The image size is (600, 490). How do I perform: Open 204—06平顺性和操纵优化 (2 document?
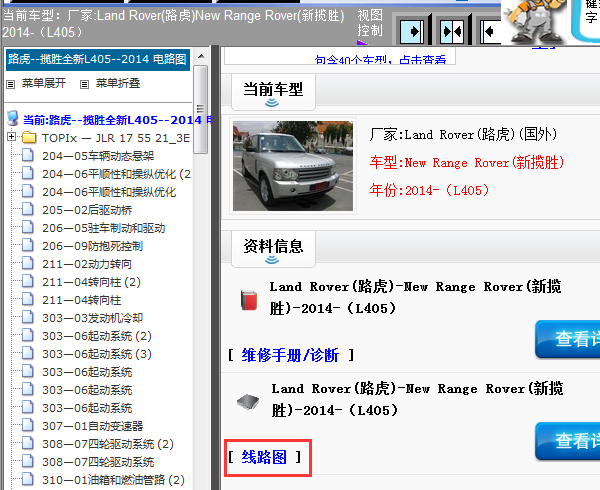pyautogui.click(x=116, y=174)
